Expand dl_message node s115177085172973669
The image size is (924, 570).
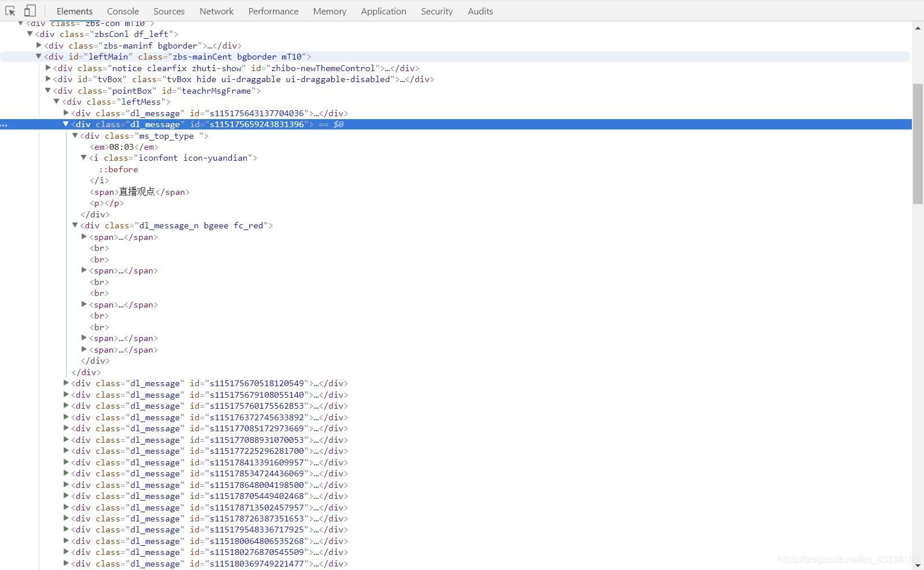[x=66, y=428]
